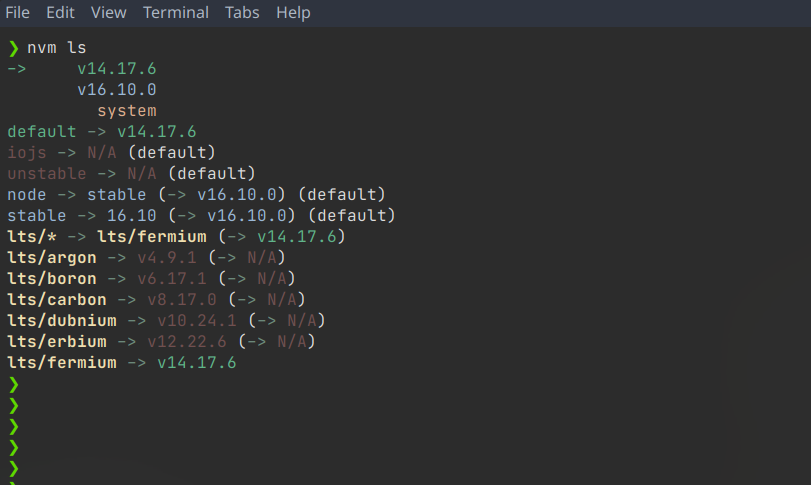Open the Help menu

[293, 13]
